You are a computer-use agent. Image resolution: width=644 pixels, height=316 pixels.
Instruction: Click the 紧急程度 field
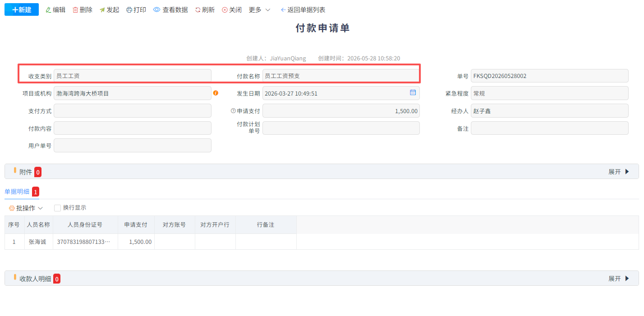click(550, 93)
